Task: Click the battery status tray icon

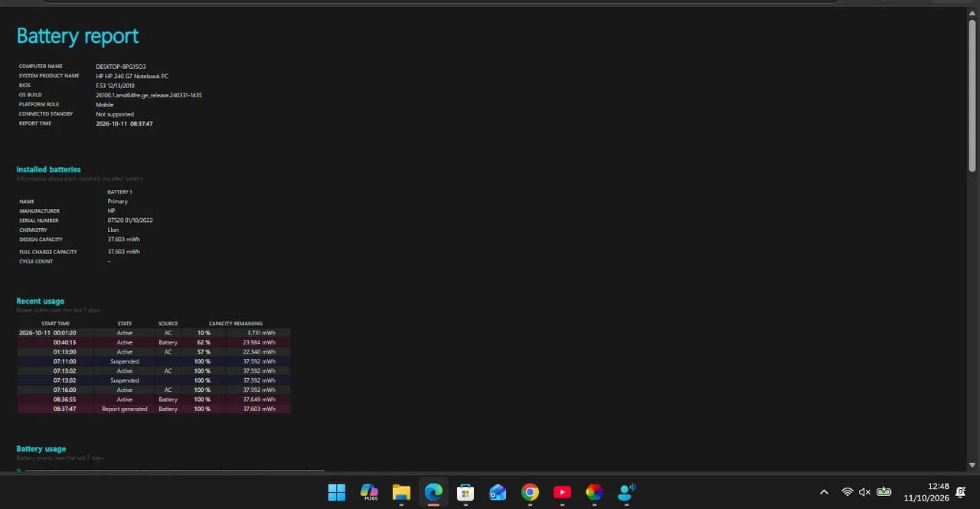Action: click(884, 492)
